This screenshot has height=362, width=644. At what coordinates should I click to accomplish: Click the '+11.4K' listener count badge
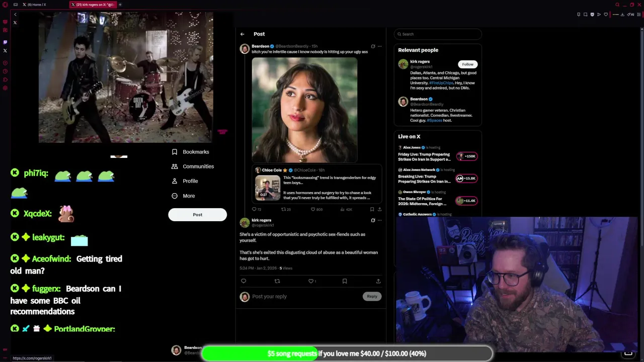click(467, 201)
